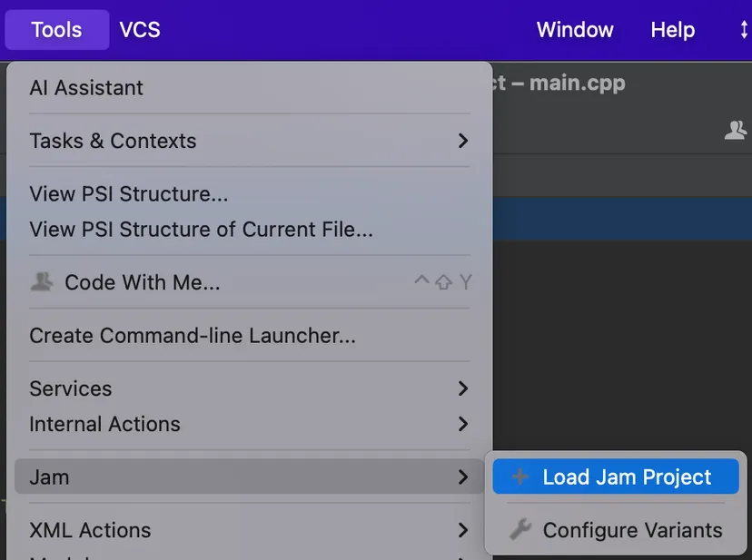Select Create Command-line Launcher...
The width and height of the screenshot is (752, 560).
click(250, 336)
